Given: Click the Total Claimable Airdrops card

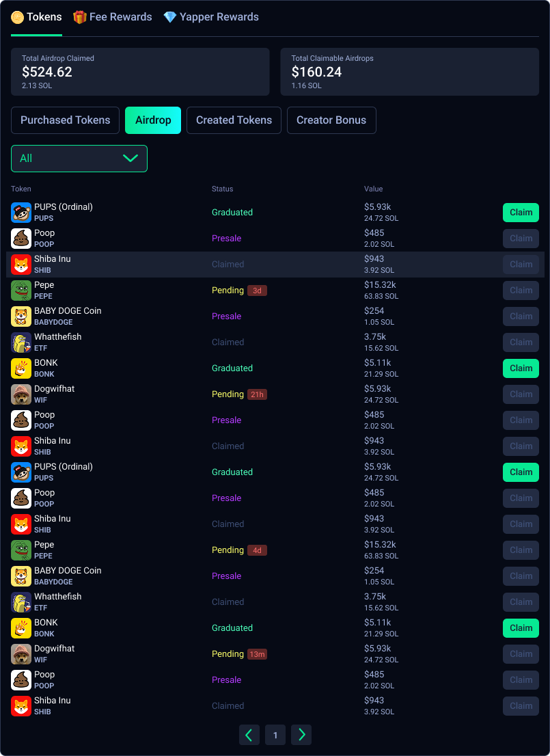Looking at the screenshot, I should point(410,72).
